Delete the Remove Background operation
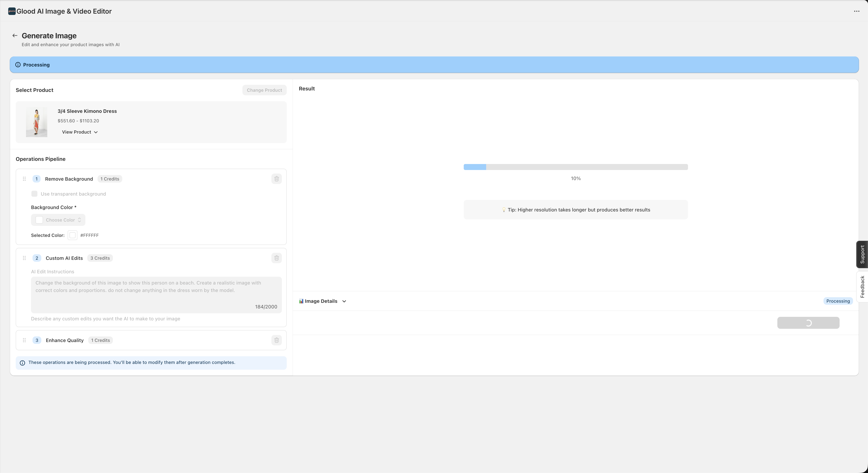Viewport: 868px width, 473px height. [x=276, y=179]
